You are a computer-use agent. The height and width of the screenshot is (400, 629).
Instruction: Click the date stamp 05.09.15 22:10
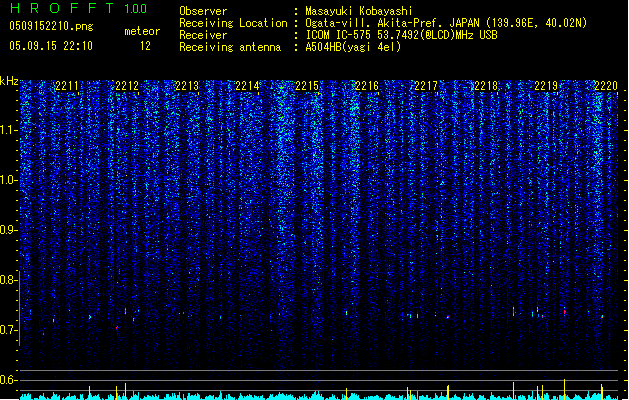51,46
